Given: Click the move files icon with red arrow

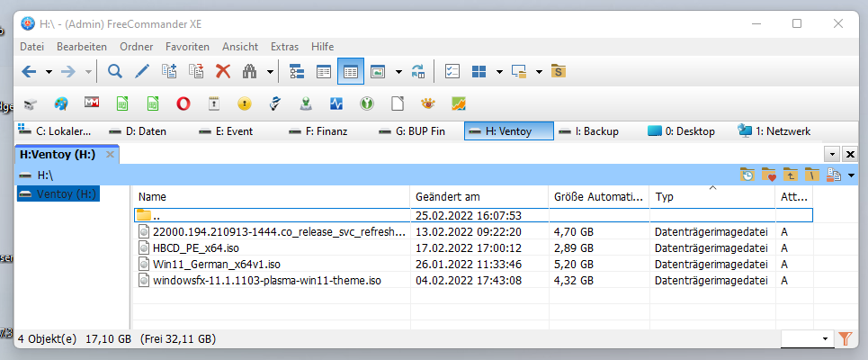Looking at the screenshot, I should click(x=196, y=71).
